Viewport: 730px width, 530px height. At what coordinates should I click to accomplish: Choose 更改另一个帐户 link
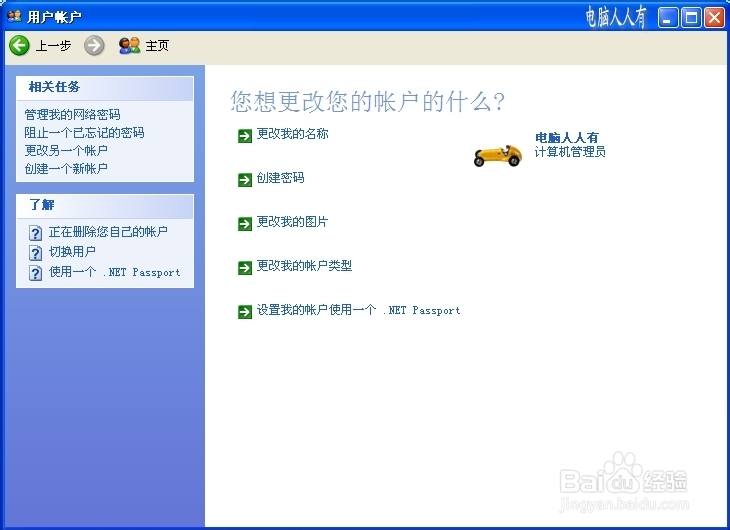66,150
